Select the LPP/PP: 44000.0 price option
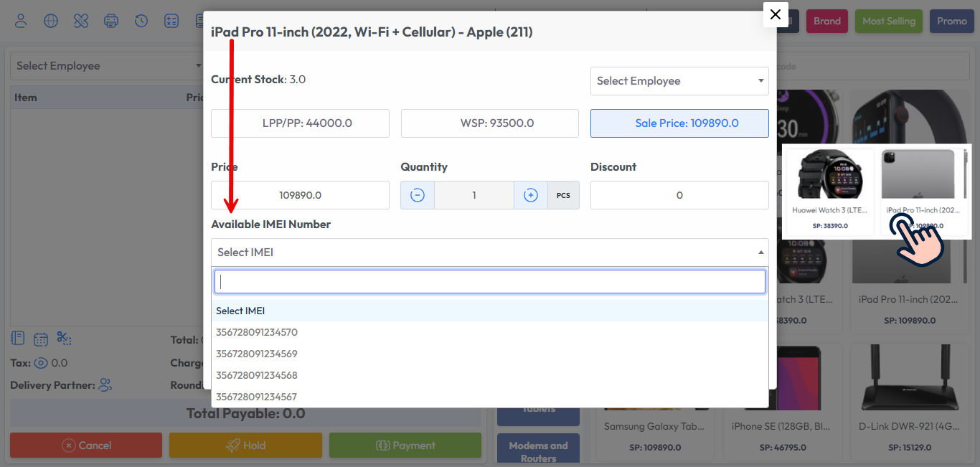The width and height of the screenshot is (980, 467). click(300, 123)
